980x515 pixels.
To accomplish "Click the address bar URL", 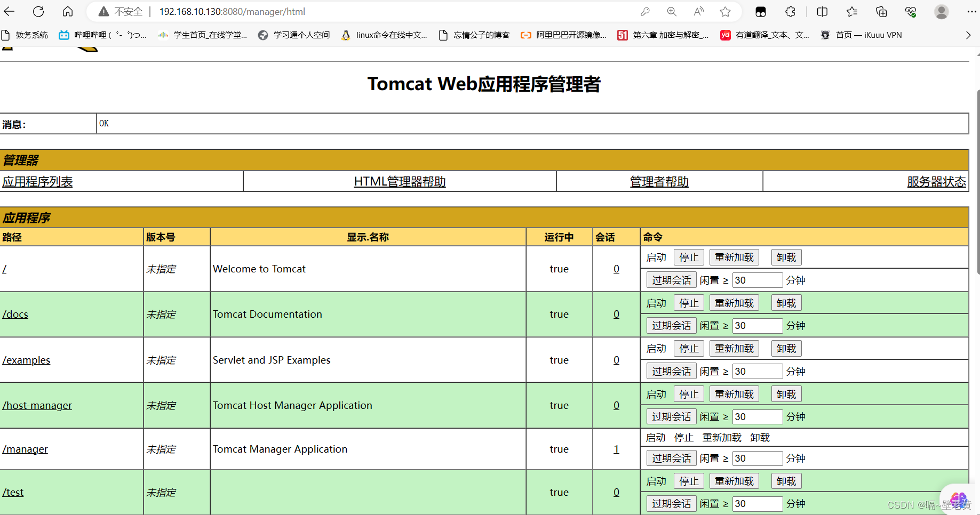I will point(232,12).
